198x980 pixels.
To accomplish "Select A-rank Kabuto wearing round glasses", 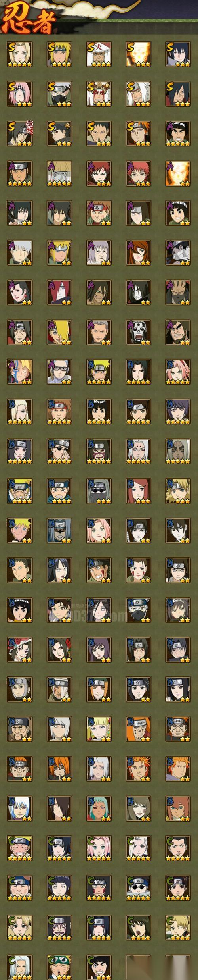I will pos(59,372).
